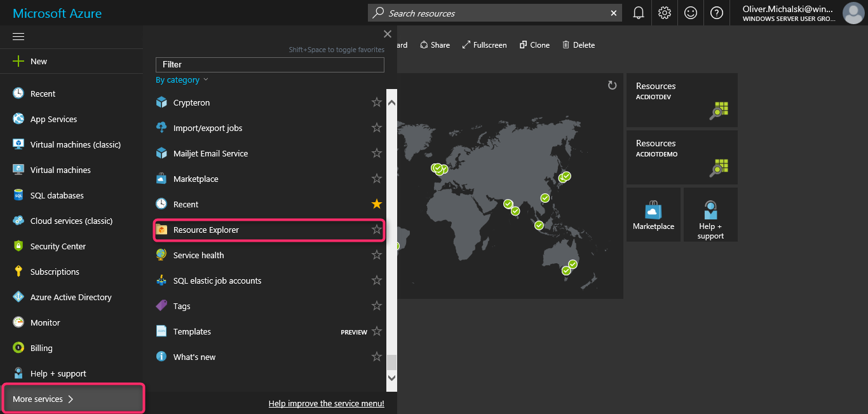Toggle favorite star for Templates
This screenshot has width=868, height=414.
tap(377, 331)
